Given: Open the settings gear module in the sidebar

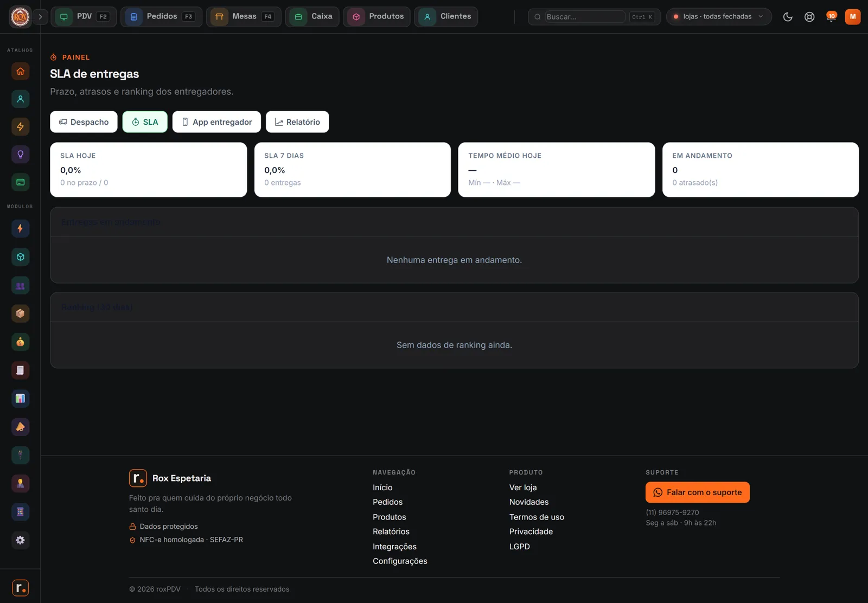Looking at the screenshot, I should 20,540.
